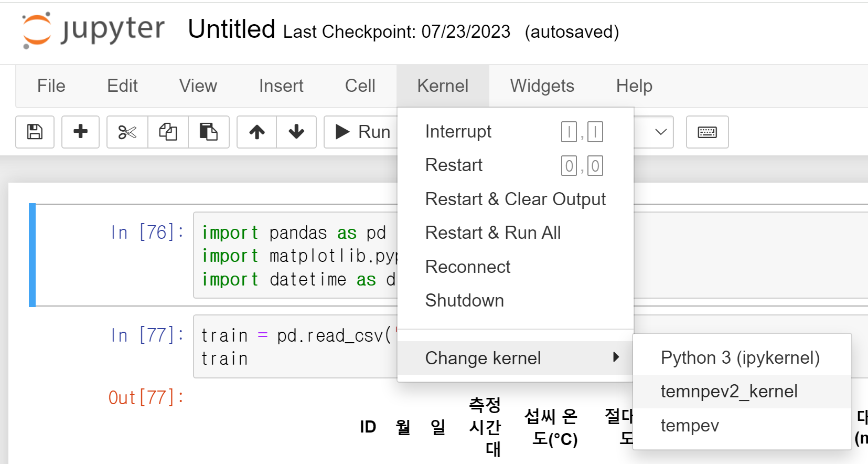Rename notebook by clicking Untitled title
The height and width of the screenshot is (464, 868).
click(x=231, y=29)
